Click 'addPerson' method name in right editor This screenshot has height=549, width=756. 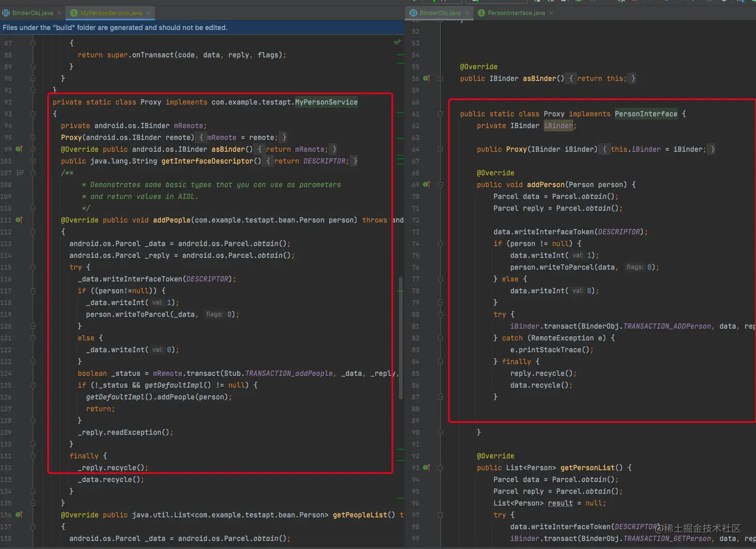pyautogui.click(x=546, y=184)
